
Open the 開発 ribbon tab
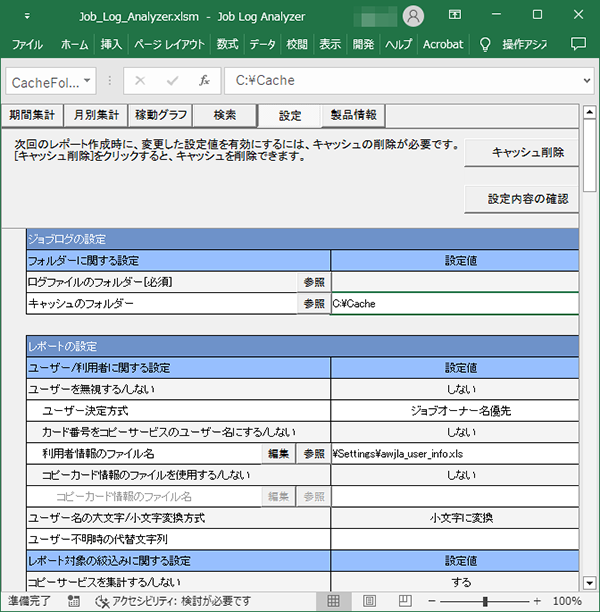point(363,44)
